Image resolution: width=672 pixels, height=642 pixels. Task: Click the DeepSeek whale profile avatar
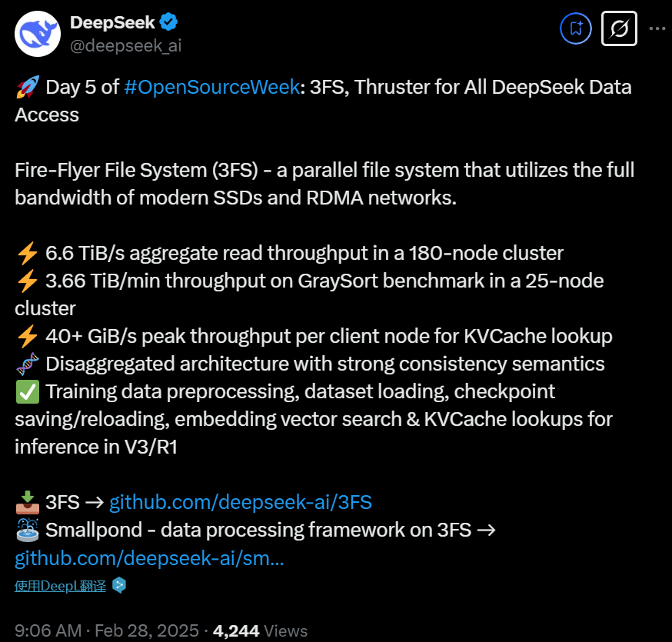pyautogui.click(x=37, y=32)
